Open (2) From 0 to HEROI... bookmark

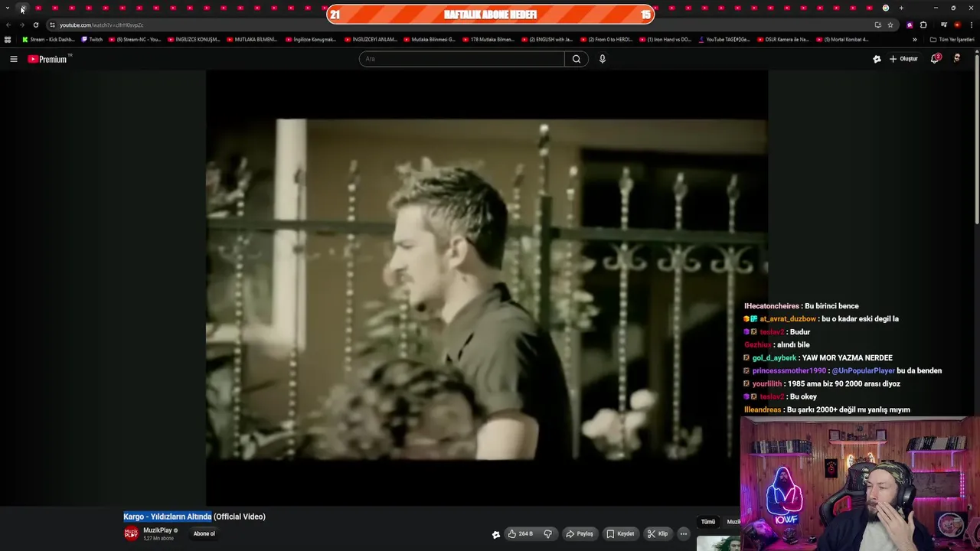tap(606, 39)
